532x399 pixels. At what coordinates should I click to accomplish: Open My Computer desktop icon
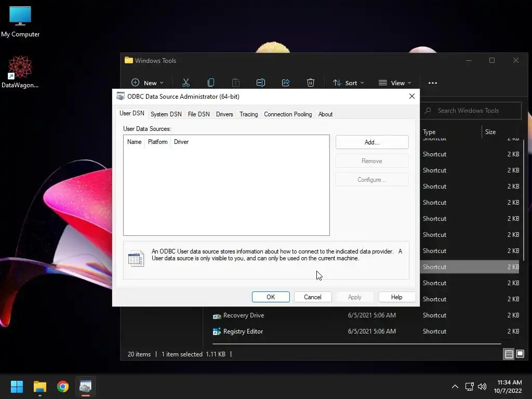tap(20, 22)
